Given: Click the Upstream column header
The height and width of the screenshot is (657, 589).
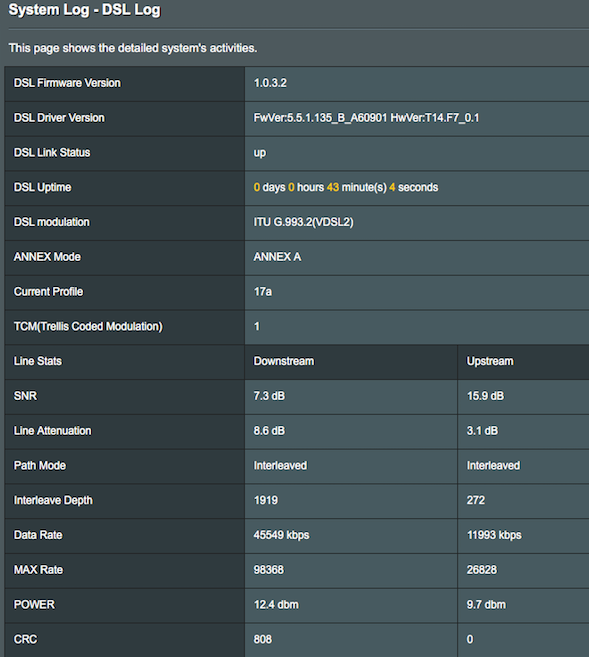Looking at the screenshot, I should tap(490, 361).
